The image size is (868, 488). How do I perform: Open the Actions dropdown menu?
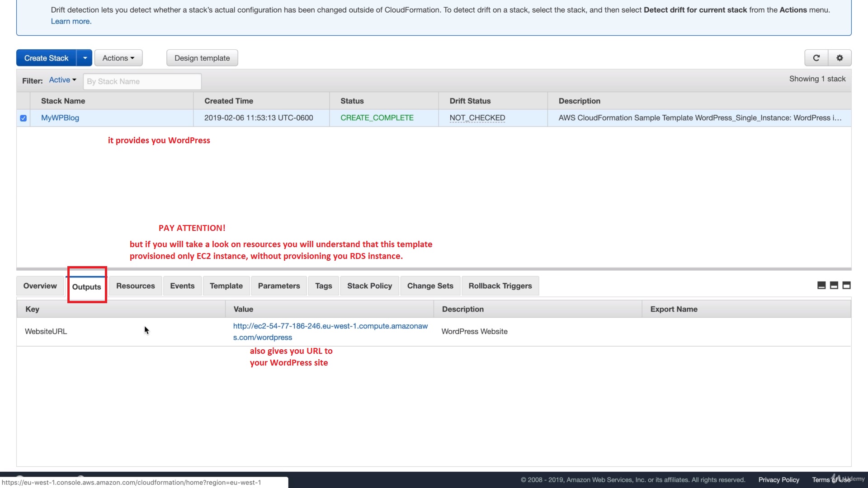pyautogui.click(x=118, y=58)
